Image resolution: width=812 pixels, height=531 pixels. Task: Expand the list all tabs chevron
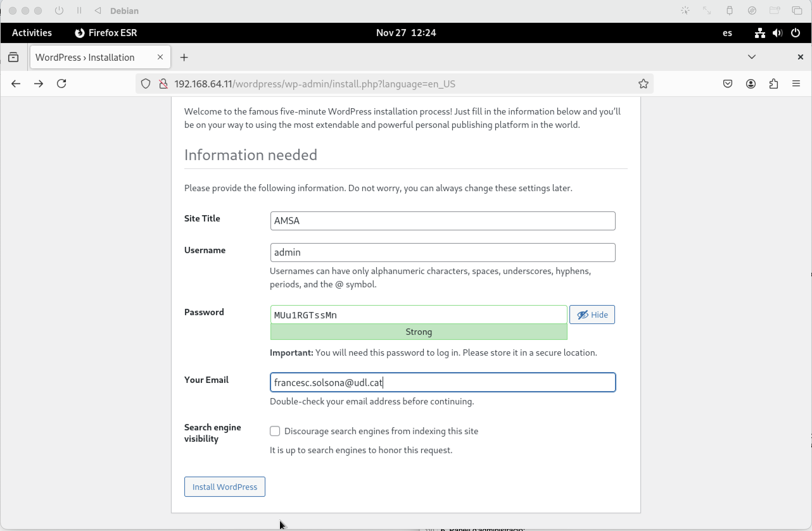tap(752, 57)
